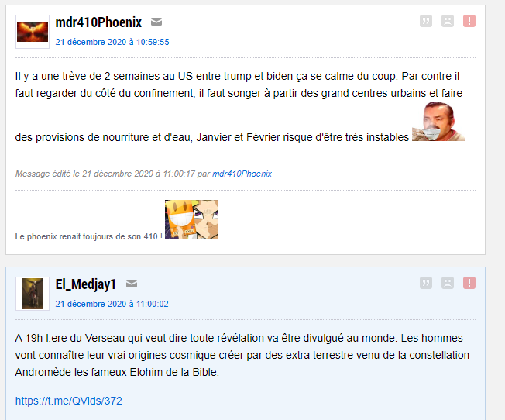This screenshot has height=420, width=505.
Task: Report mdr410Phoenix's post with the red exclamation icon
Action: click(x=469, y=21)
